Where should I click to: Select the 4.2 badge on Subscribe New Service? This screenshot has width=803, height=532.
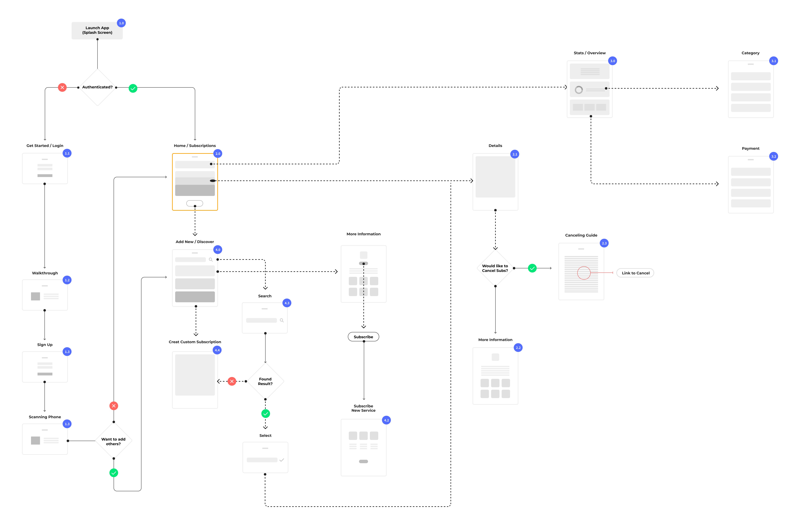coord(386,420)
